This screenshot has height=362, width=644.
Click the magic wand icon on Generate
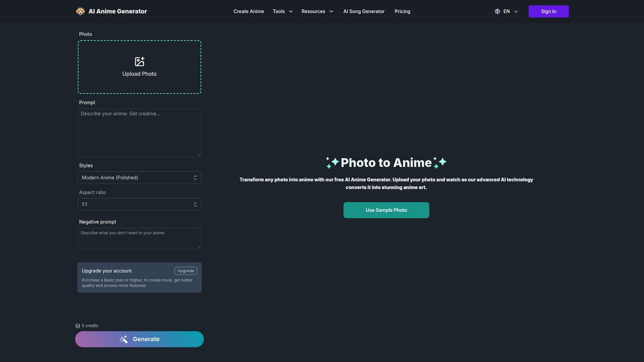(x=124, y=339)
